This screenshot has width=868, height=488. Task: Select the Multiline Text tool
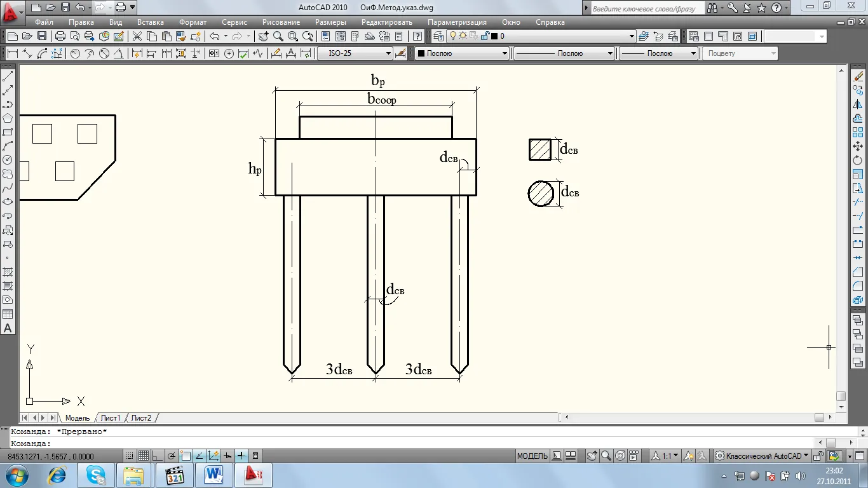tap(8, 328)
